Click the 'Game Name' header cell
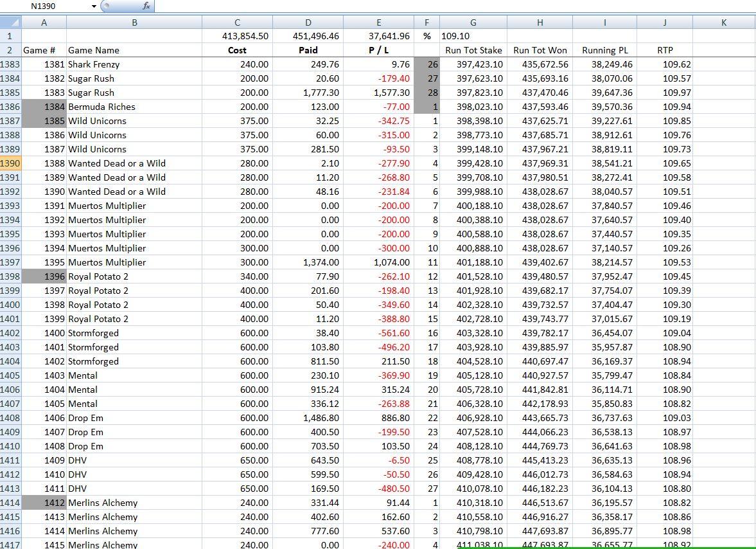756x549 pixels. click(x=134, y=50)
